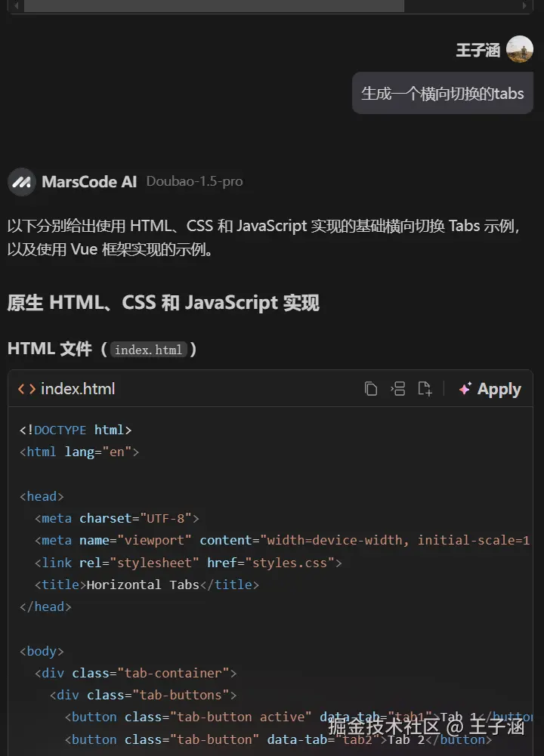
Task: Click the < > code icon next to index.html
Action: pos(27,388)
